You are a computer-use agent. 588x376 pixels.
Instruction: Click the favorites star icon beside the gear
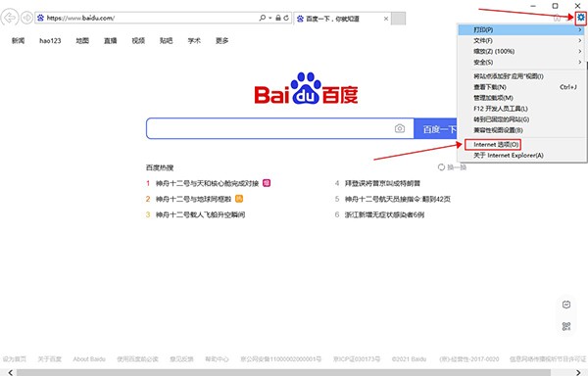click(x=568, y=18)
